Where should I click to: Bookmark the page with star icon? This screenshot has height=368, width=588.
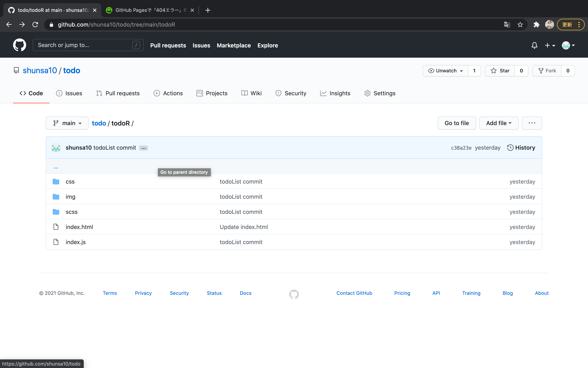point(520,25)
